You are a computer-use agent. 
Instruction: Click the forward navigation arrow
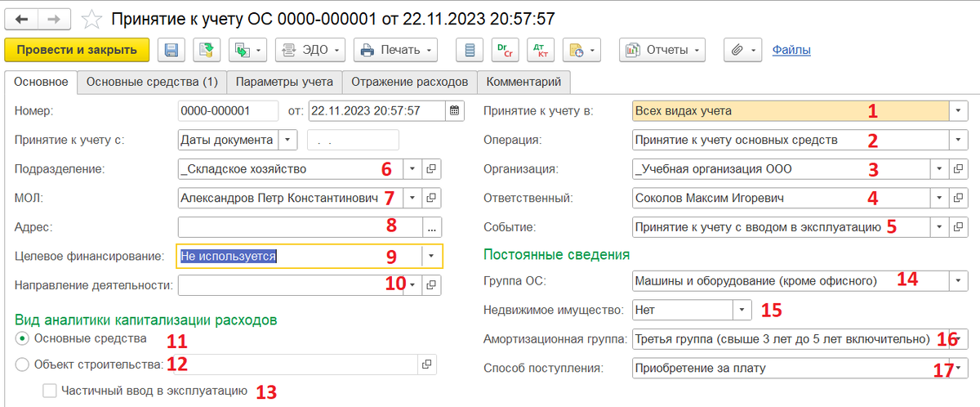coord(54,18)
